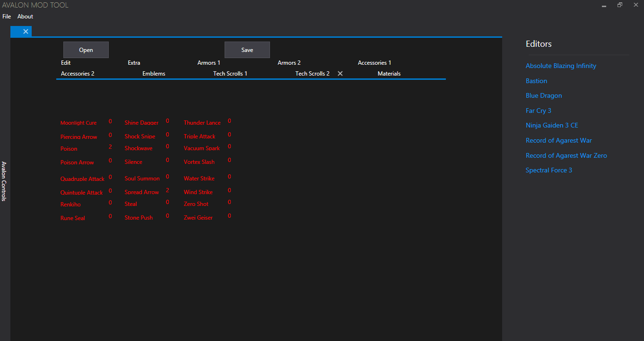This screenshot has height=341, width=644.
Task: Click the Save button
Action: tap(247, 50)
